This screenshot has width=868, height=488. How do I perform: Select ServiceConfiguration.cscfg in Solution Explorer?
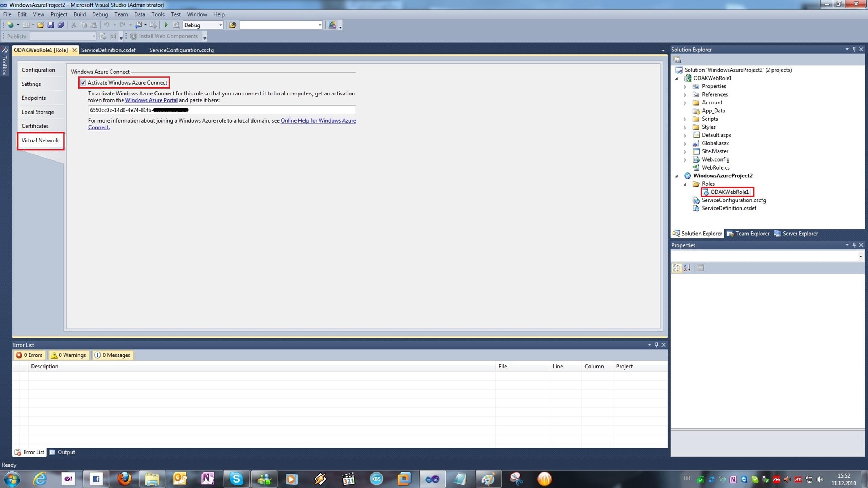734,200
